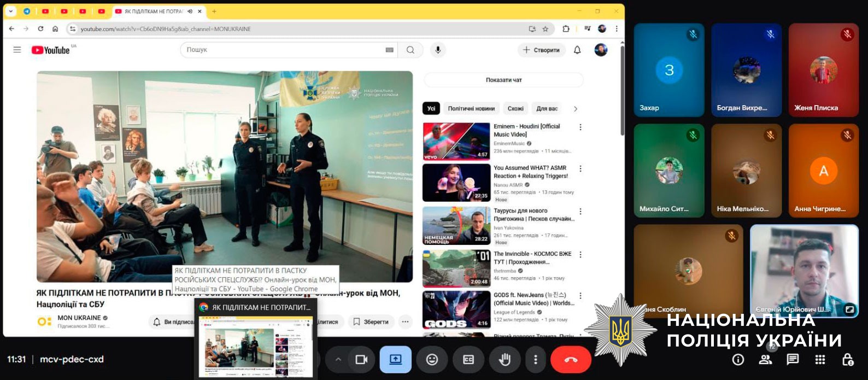868x380 pixels.
Task: Stop presenting screen in the meeting
Action: pyautogui.click(x=396, y=359)
